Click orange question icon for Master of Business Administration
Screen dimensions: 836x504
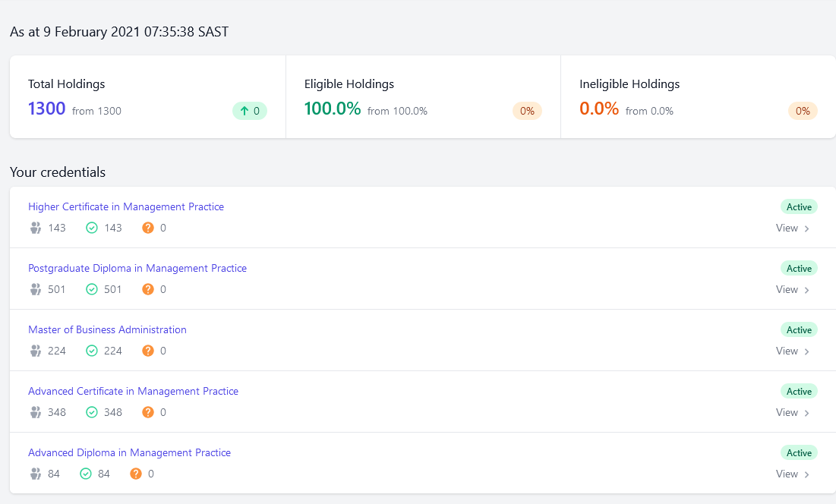coord(148,351)
